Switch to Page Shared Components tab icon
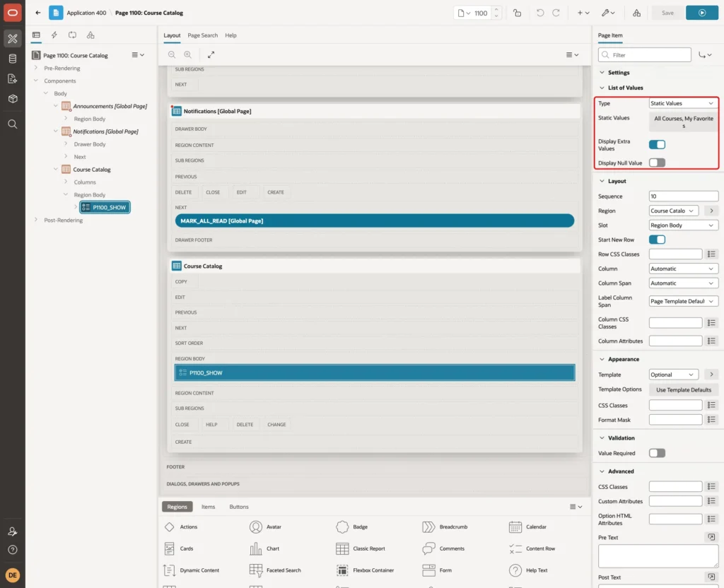724x588 pixels. click(90, 35)
